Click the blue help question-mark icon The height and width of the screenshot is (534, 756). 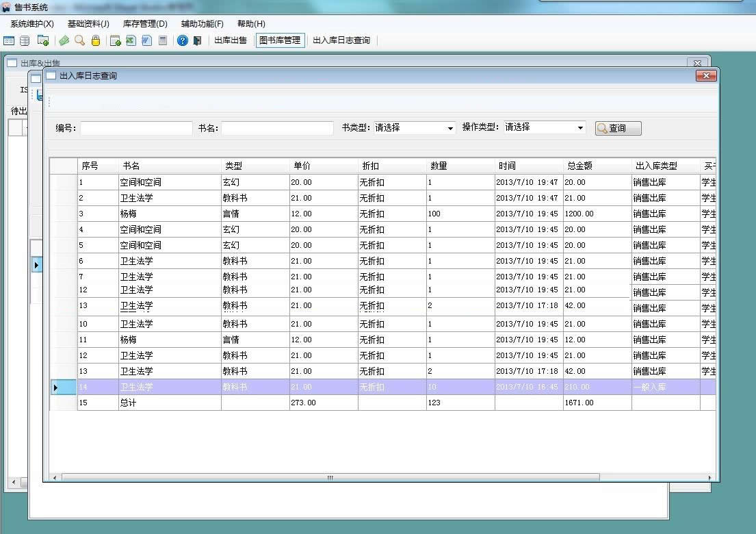coord(183,40)
